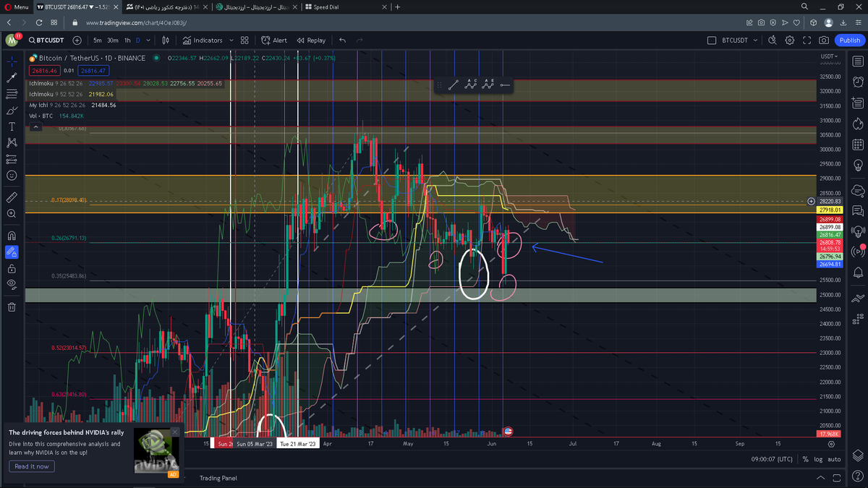Select the Text tool in left toolbar
868x488 pixels.
click(x=12, y=127)
